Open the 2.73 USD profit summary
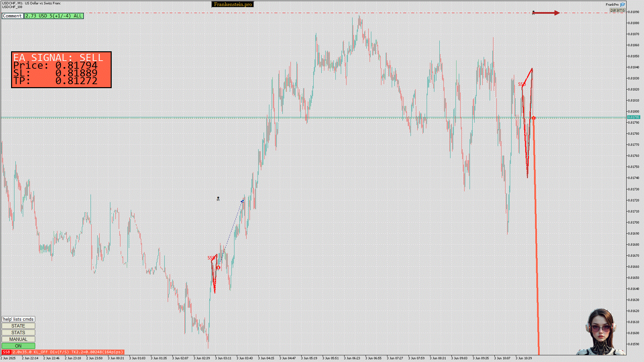This screenshot has width=644, height=362. tap(54, 16)
